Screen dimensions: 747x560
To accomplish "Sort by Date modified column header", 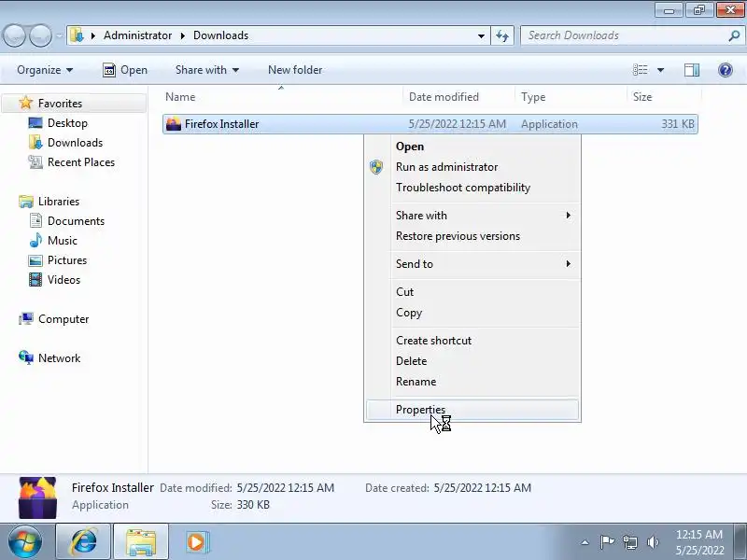I will 459,97.
